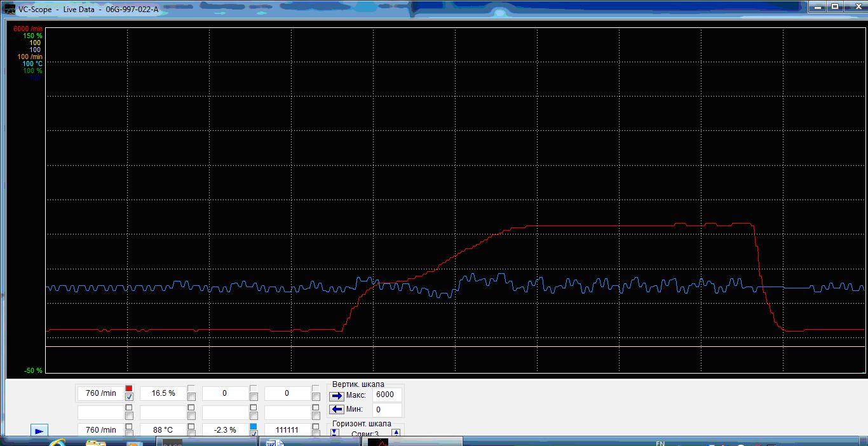Click the up-arrow icon right of Сдвиг
This screenshot has width=868, height=446.
(x=396, y=433)
